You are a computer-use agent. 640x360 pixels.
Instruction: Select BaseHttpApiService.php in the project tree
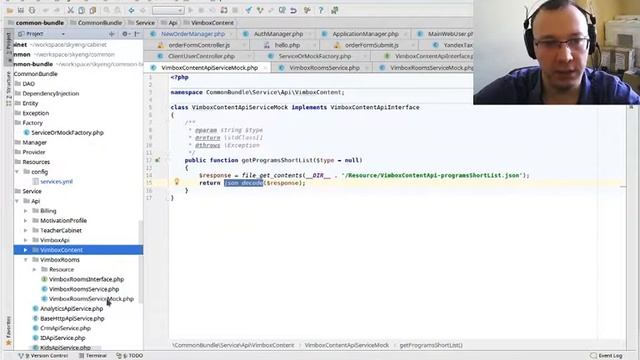tap(72, 318)
